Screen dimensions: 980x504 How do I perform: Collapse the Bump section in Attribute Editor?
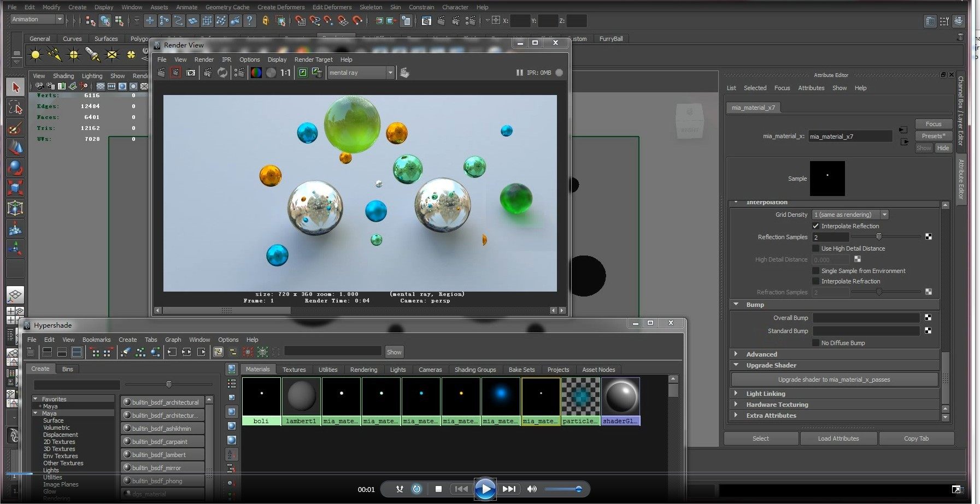coord(736,304)
